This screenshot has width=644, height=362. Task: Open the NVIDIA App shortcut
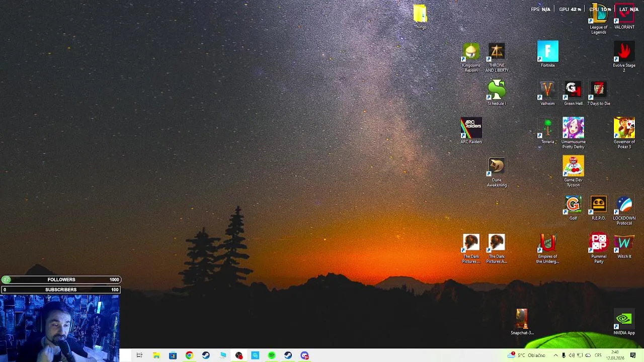click(624, 322)
